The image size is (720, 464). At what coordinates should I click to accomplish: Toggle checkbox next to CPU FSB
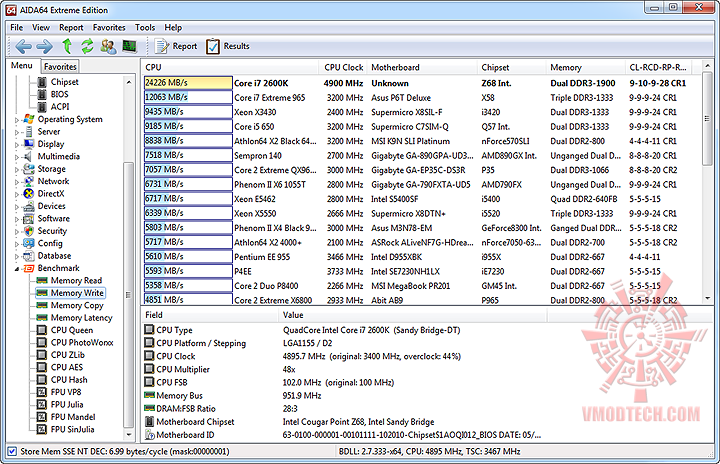pyautogui.click(x=149, y=382)
